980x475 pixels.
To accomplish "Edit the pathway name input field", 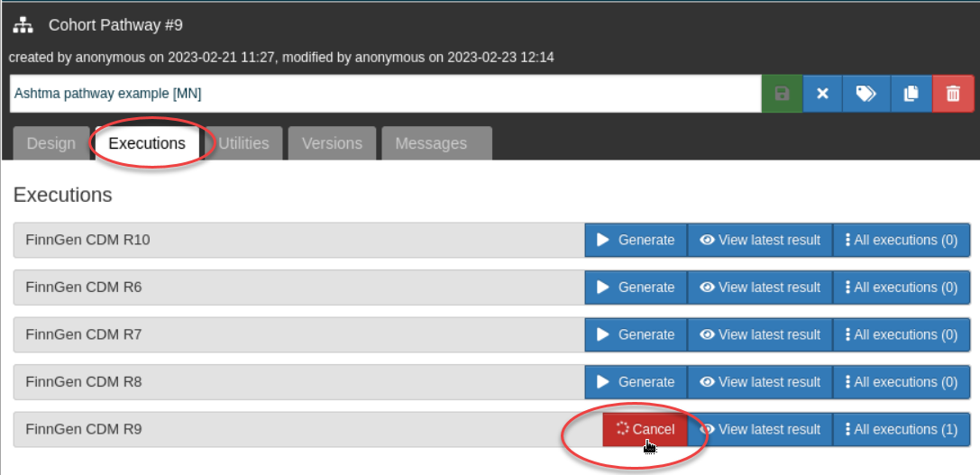I will click(386, 94).
